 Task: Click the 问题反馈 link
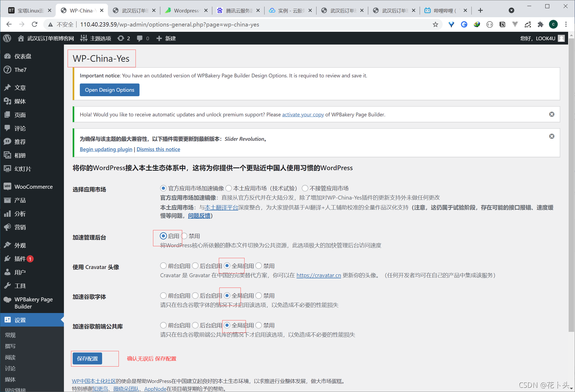[199, 216]
